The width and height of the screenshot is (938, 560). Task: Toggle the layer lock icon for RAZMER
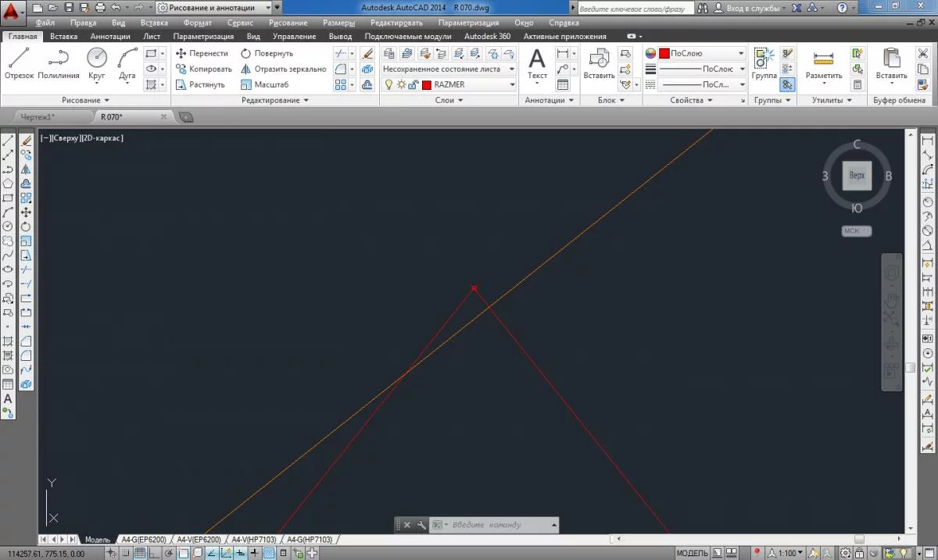412,84
